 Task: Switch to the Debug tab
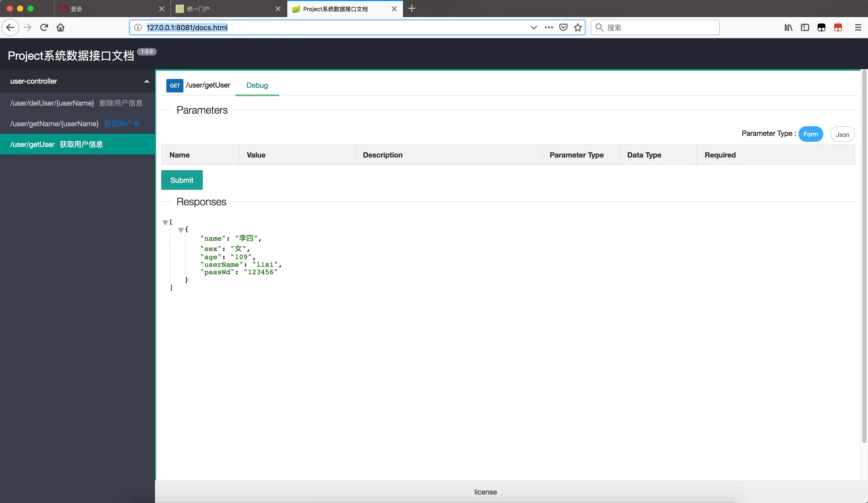pos(257,86)
